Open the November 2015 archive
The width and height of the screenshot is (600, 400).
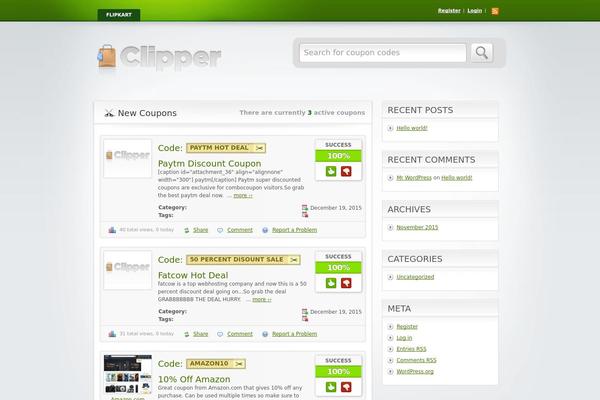point(417,227)
